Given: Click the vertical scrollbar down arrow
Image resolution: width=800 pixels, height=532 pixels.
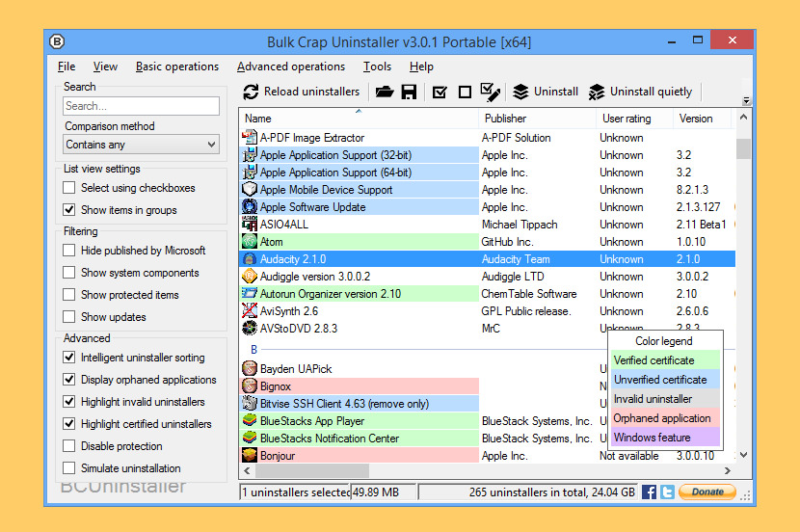Looking at the screenshot, I should [x=743, y=455].
